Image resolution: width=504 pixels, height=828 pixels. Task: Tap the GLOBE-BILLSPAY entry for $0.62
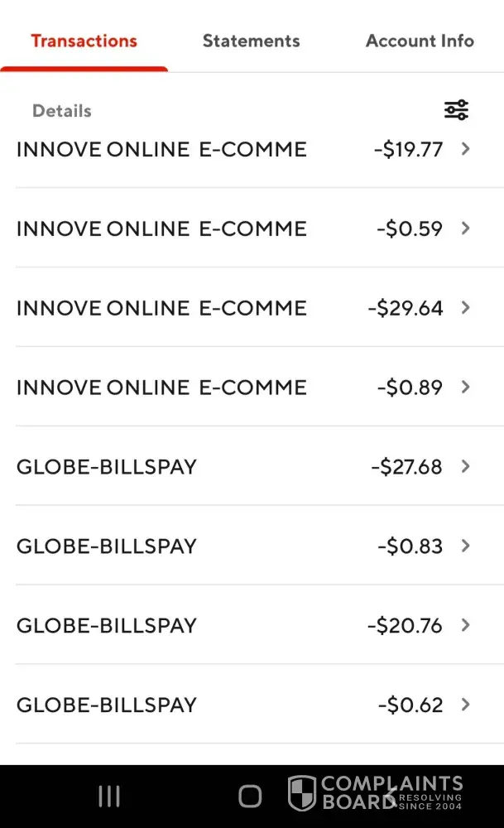[107, 705]
